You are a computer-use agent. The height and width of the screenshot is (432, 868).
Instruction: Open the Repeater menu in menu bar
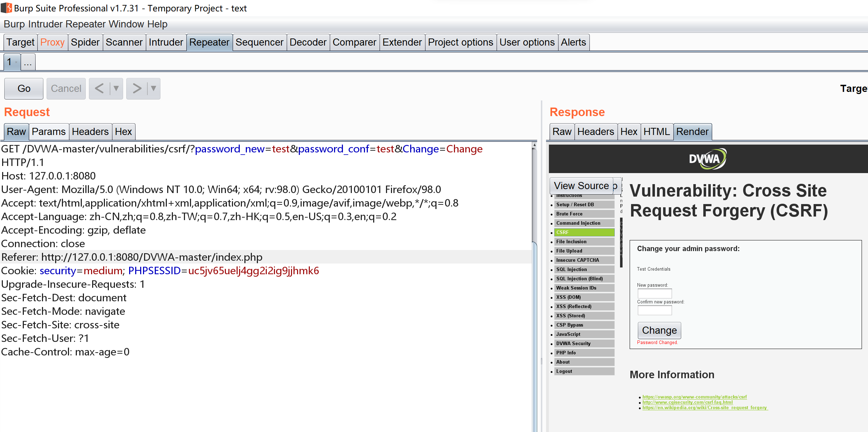point(86,24)
